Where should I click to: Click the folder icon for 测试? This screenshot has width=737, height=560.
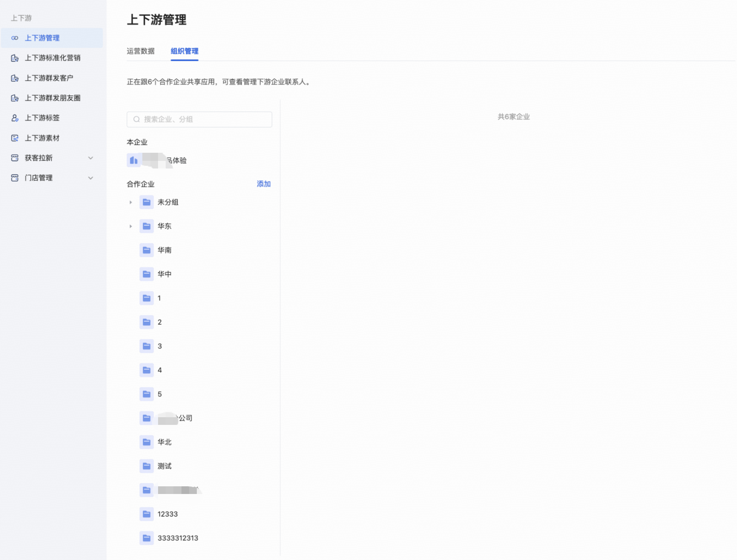(147, 466)
